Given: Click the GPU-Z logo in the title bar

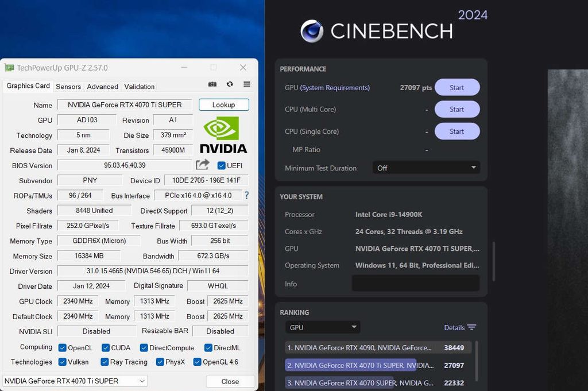Looking at the screenshot, I should point(9,67).
